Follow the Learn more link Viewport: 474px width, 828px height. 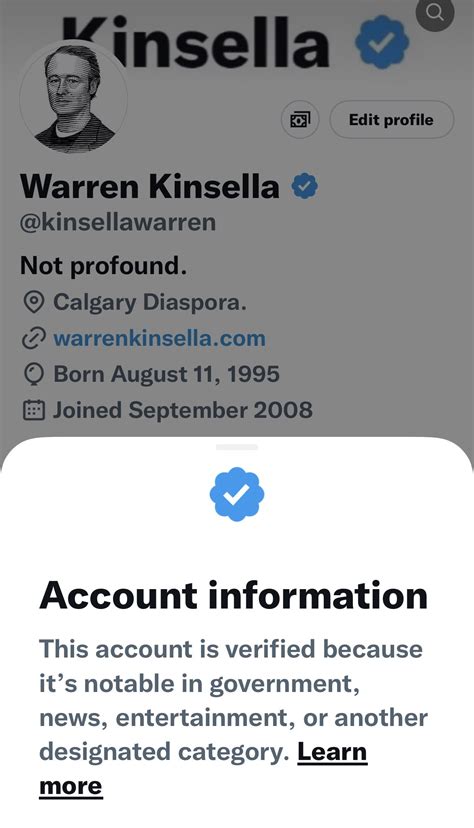(x=203, y=769)
